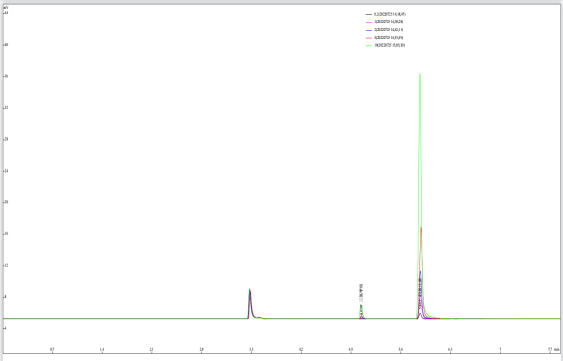Click the 40 label on the mV axis
563x361 pixels.
click(5, 45)
